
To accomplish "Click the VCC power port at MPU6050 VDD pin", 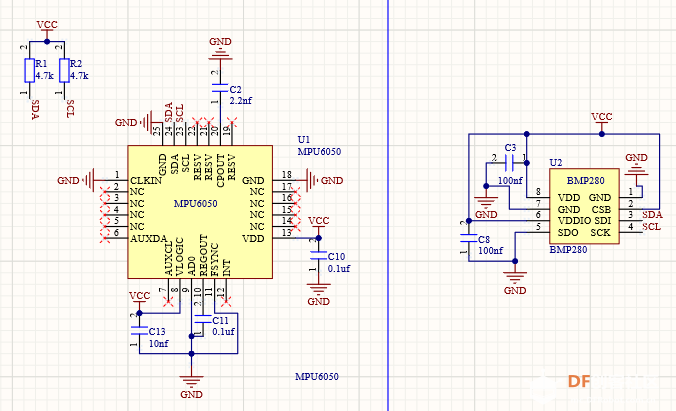I will coord(319,224).
